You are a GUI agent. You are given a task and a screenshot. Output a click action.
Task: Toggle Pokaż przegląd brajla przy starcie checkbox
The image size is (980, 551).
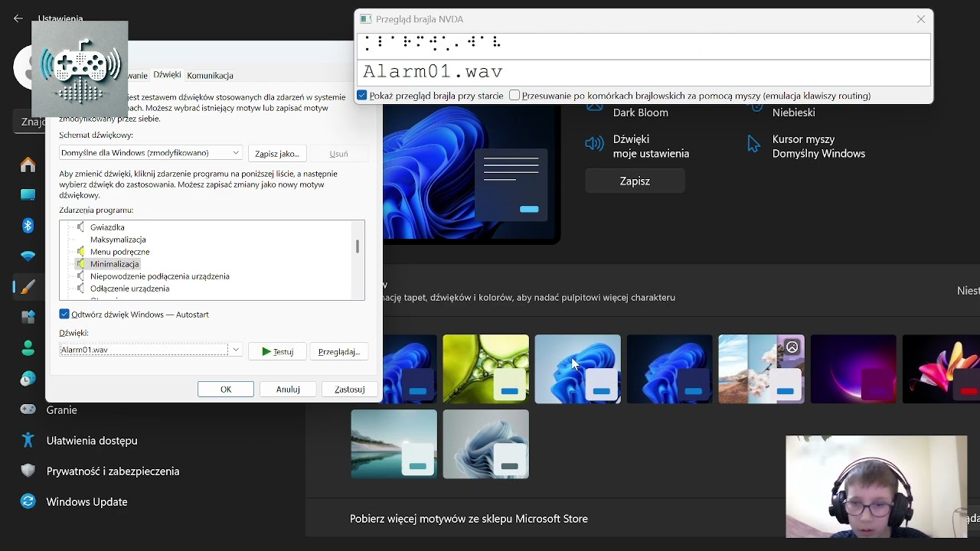[x=362, y=96]
